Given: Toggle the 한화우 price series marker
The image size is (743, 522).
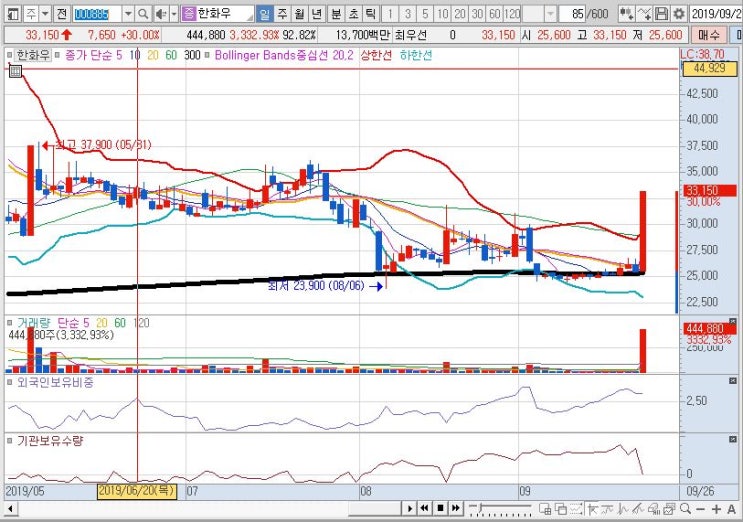Looking at the screenshot, I should [x=10, y=55].
